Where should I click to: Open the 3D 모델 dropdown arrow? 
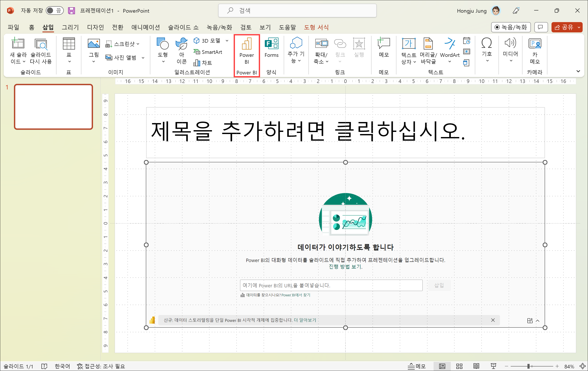pyautogui.click(x=227, y=41)
